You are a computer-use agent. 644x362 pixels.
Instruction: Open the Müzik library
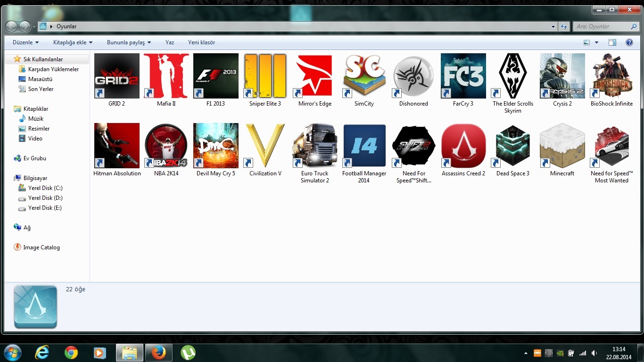pos(35,119)
